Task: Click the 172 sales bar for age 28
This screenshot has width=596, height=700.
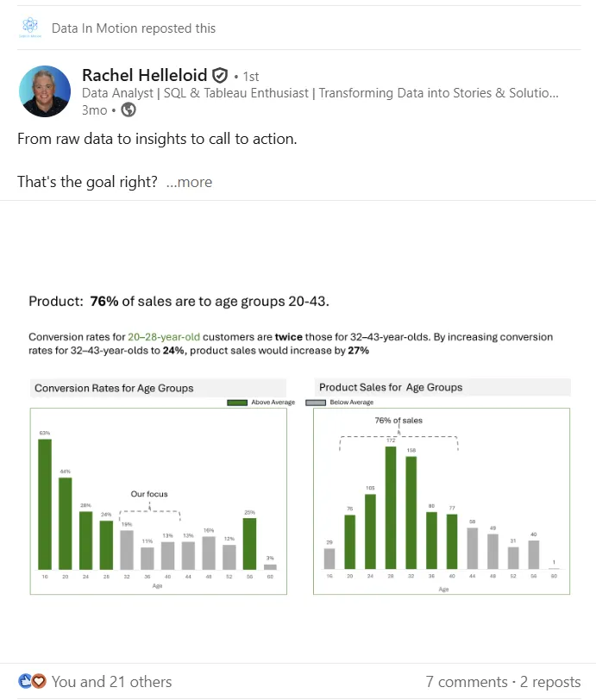Action: point(391,508)
